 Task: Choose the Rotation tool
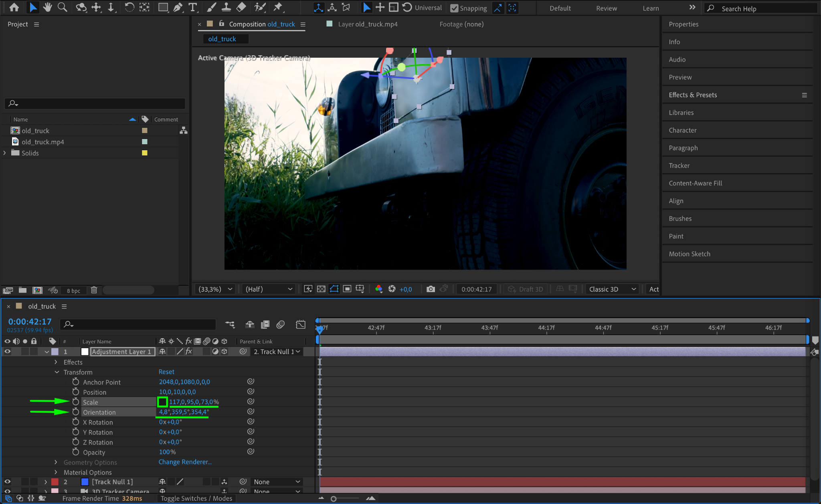129,7
